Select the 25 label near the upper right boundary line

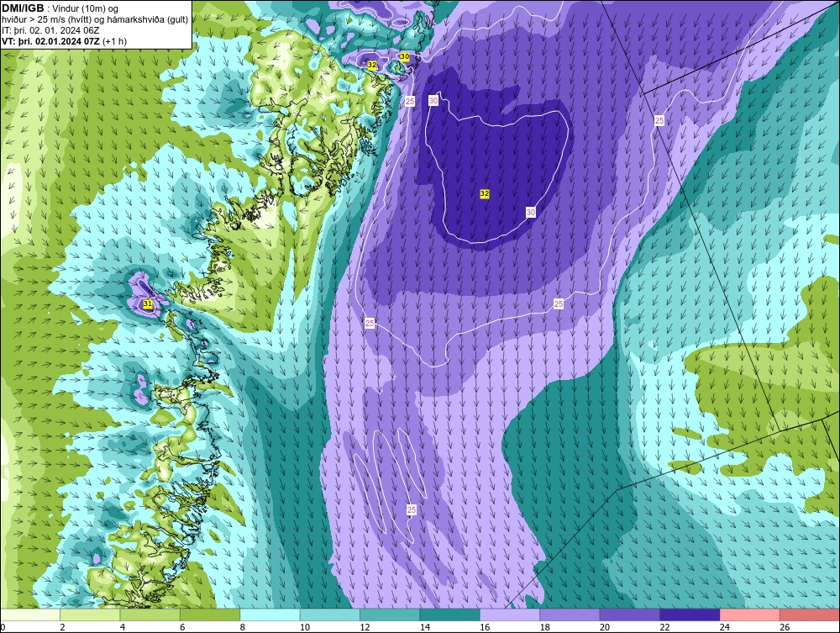659,120
